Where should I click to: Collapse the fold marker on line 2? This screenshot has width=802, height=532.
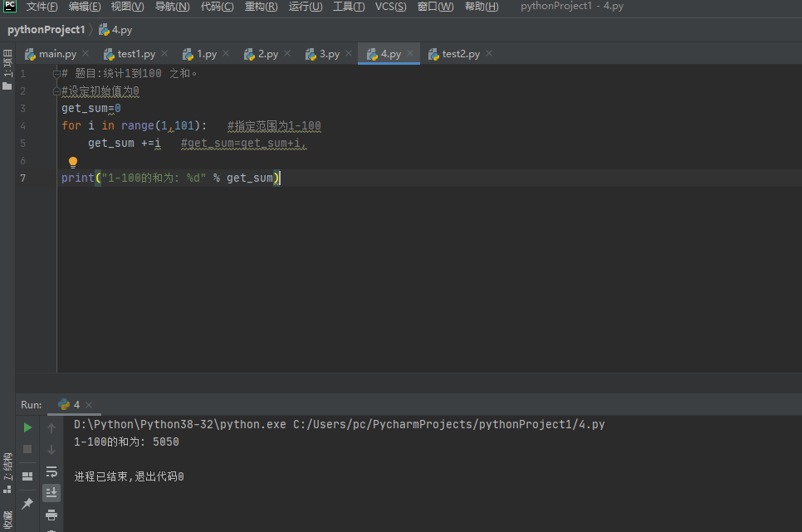pos(56,91)
